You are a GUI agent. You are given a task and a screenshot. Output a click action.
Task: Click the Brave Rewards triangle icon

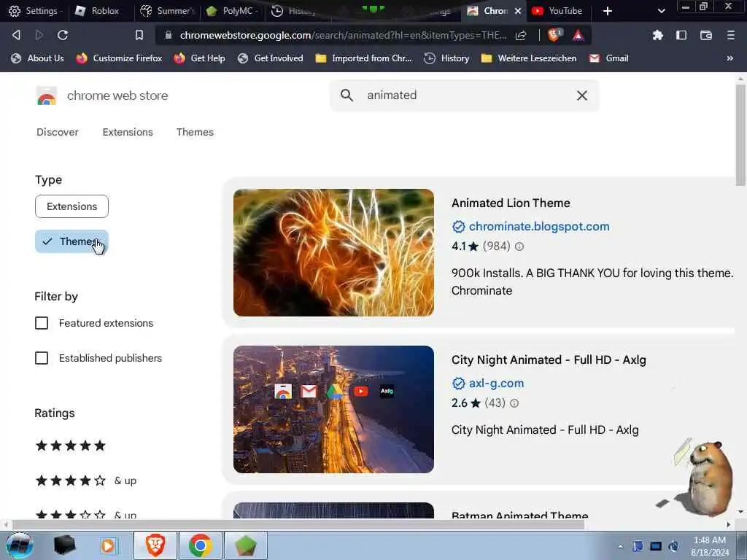pyautogui.click(x=578, y=35)
